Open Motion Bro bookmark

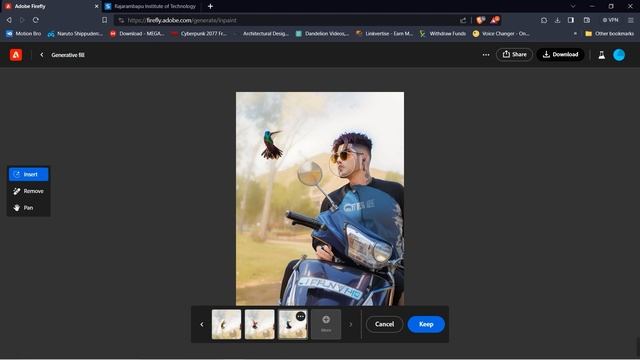tap(24, 33)
